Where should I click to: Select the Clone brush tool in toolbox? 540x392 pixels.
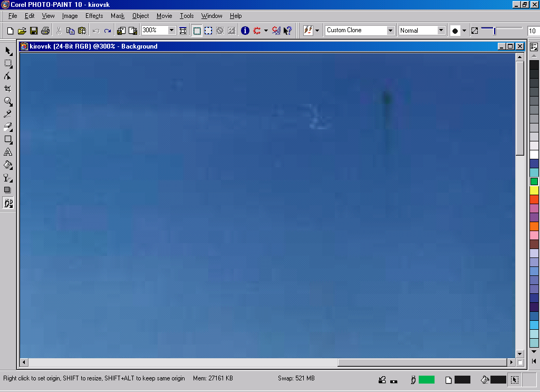[x=8, y=203]
